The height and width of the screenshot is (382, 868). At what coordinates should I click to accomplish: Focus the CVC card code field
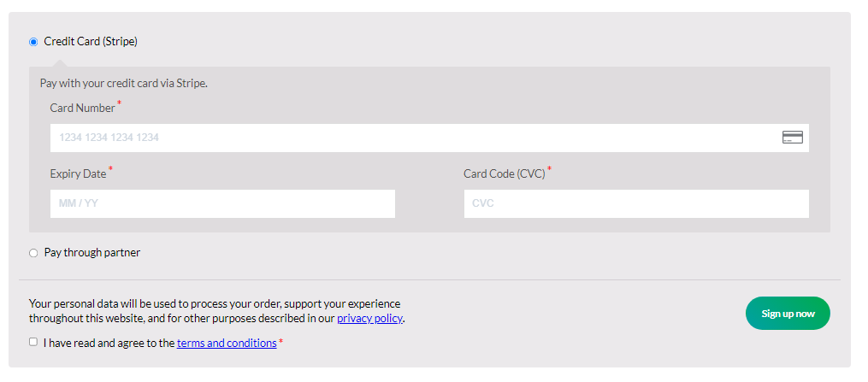pos(636,203)
